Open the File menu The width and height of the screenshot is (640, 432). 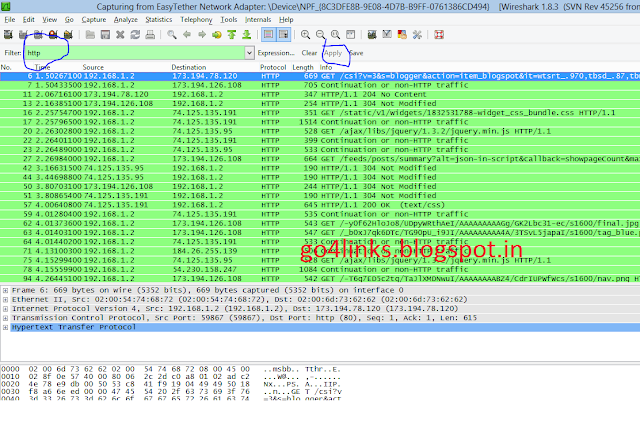pyautogui.click(x=10, y=20)
